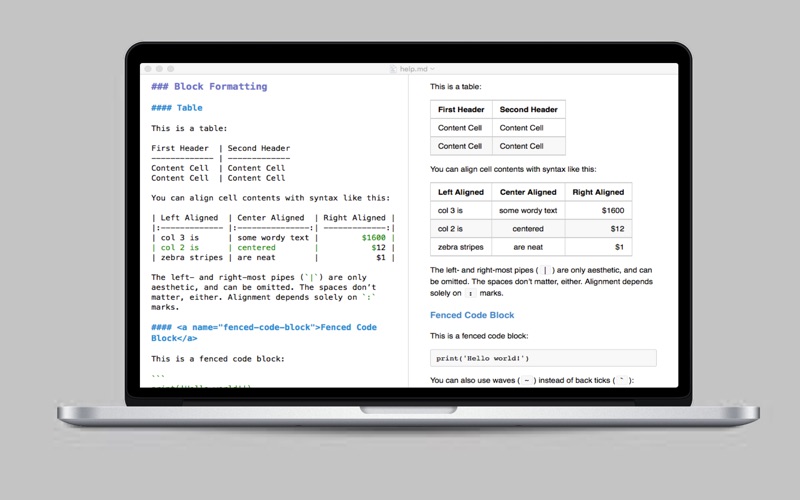Click '| Left Aligned | Center Aligned' header row in editor
Viewport: 800px width, 500px height.
[273, 217]
